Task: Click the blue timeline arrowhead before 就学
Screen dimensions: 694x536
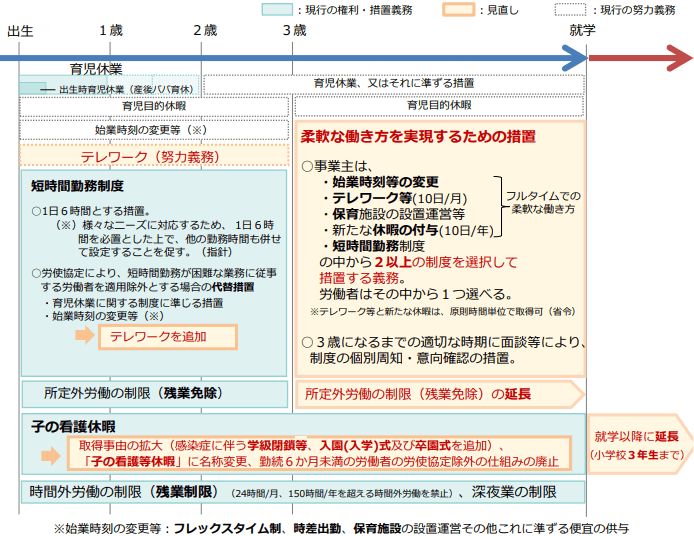Action: pyautogui.click(x=574, y=58)
